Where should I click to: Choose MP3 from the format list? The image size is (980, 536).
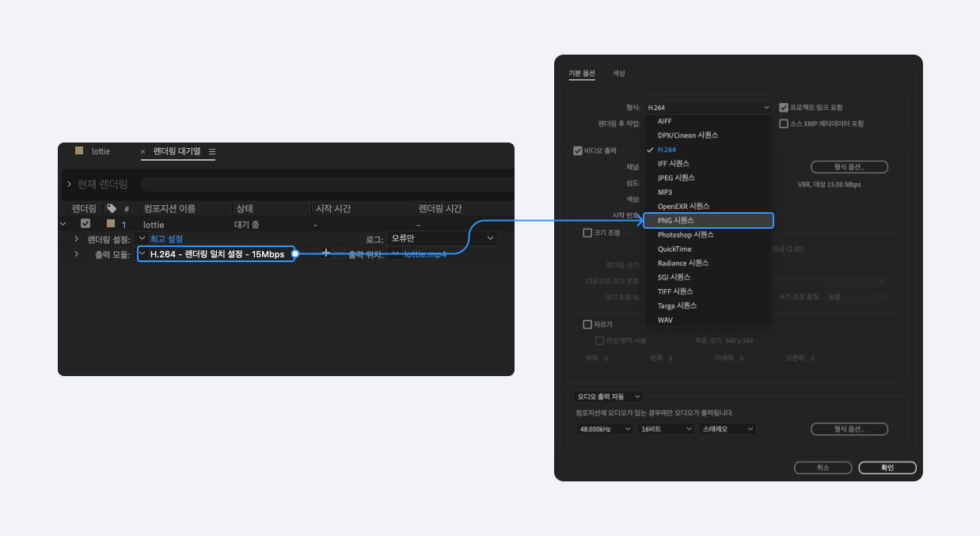(708, 192)
